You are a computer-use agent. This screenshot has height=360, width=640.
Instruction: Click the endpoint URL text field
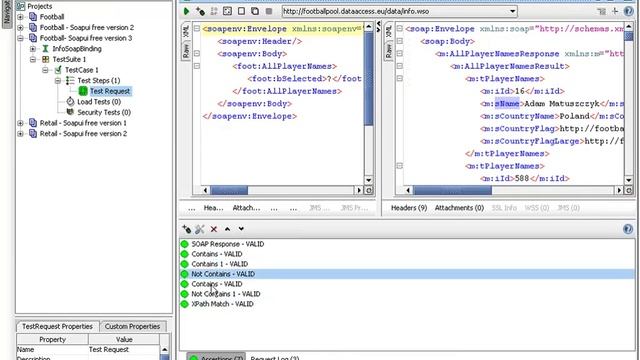coord(395,11)
